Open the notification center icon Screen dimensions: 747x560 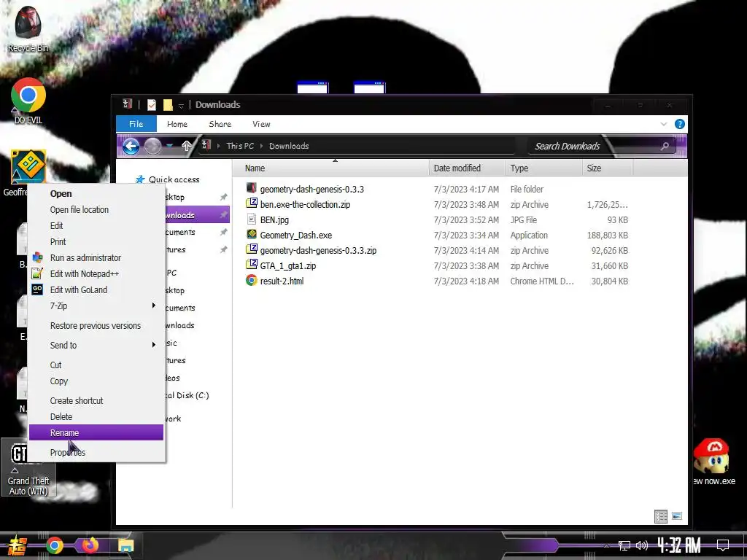723,545
